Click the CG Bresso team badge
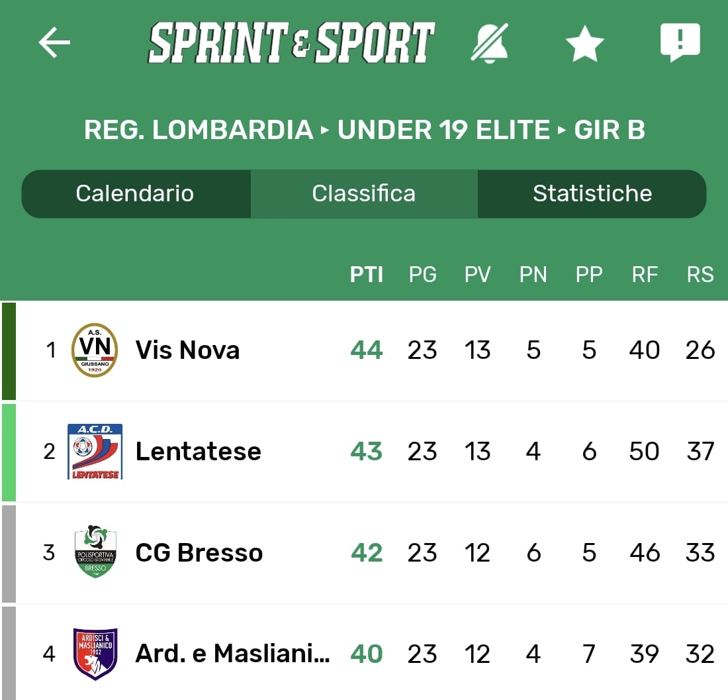This screenshot has height=700, width=728. 95,552
